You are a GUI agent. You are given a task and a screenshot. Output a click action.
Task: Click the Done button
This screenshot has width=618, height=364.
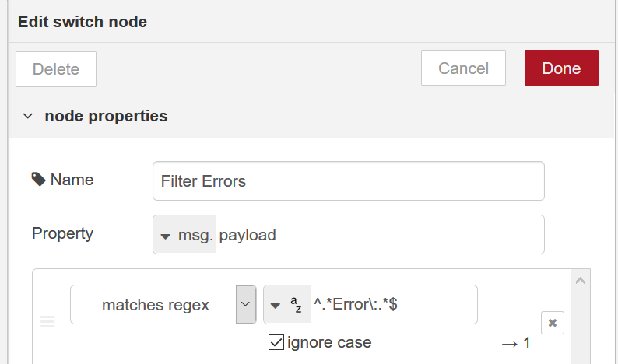point(561,68)
